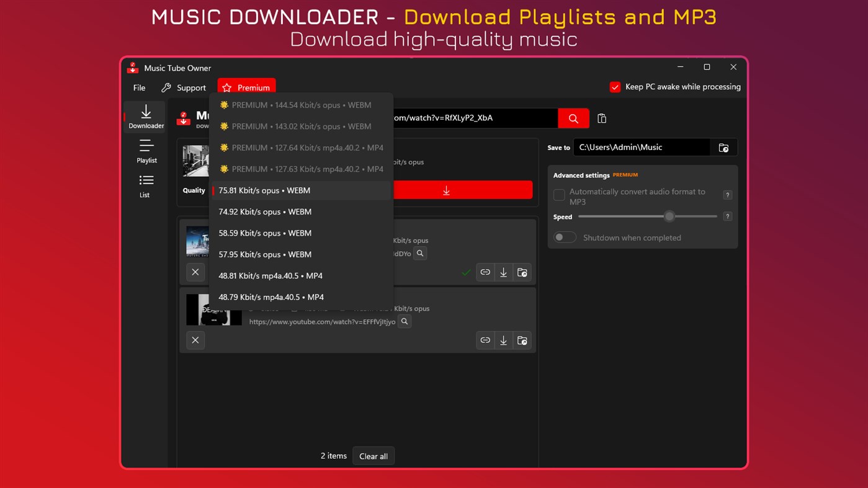Open the File menu
Image resolution: width=868 pixels, height=488 pixels.
pos(138,87)
